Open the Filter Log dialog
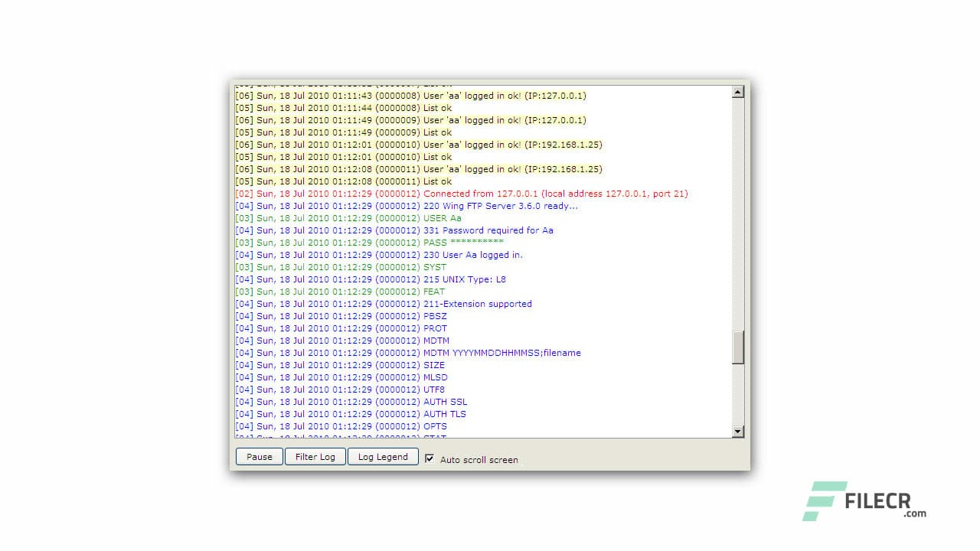The width and height of the screenshot is (980, 551). click(x=315, y=457)
